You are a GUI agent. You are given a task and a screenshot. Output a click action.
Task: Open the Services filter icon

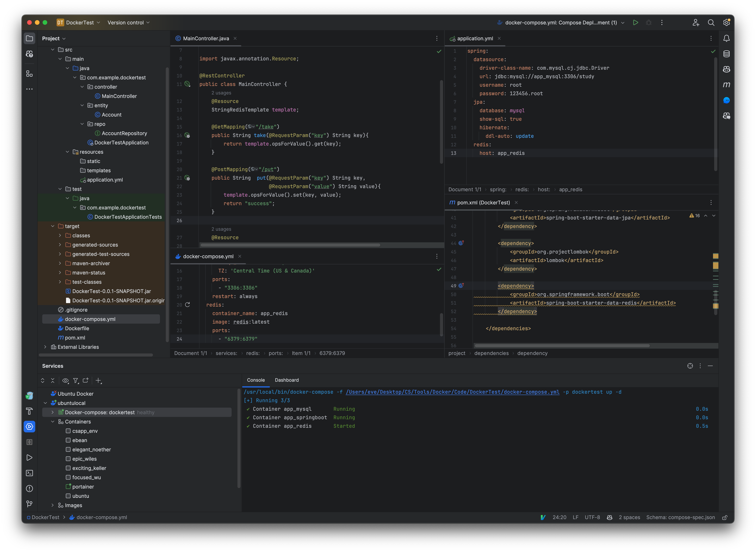point(76,381)
